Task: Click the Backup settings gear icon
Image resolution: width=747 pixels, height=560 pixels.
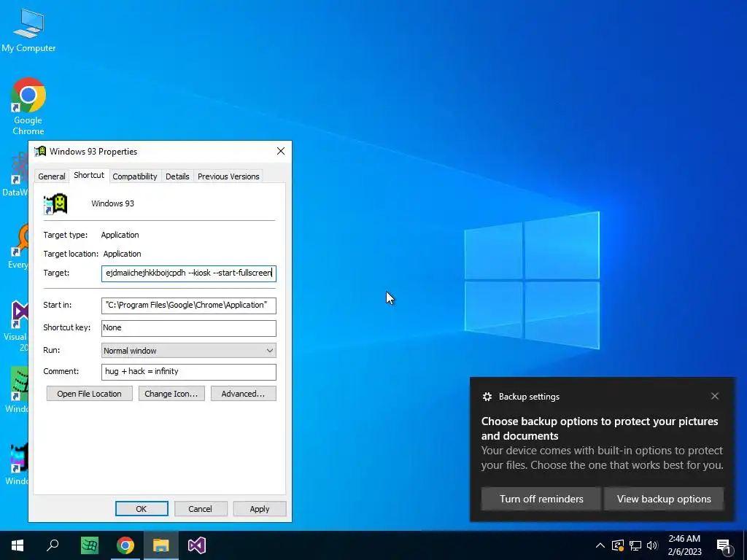Action: pos(487,397)
